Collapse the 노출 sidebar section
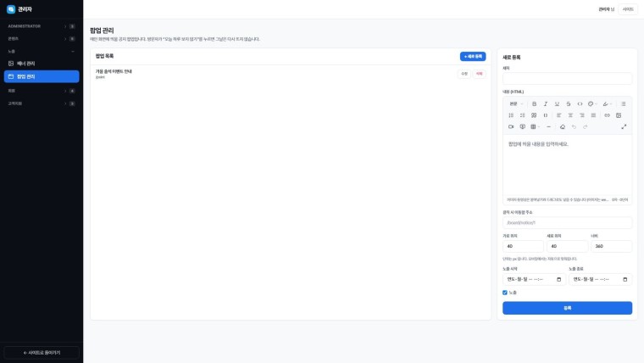 tap(41, 52)
